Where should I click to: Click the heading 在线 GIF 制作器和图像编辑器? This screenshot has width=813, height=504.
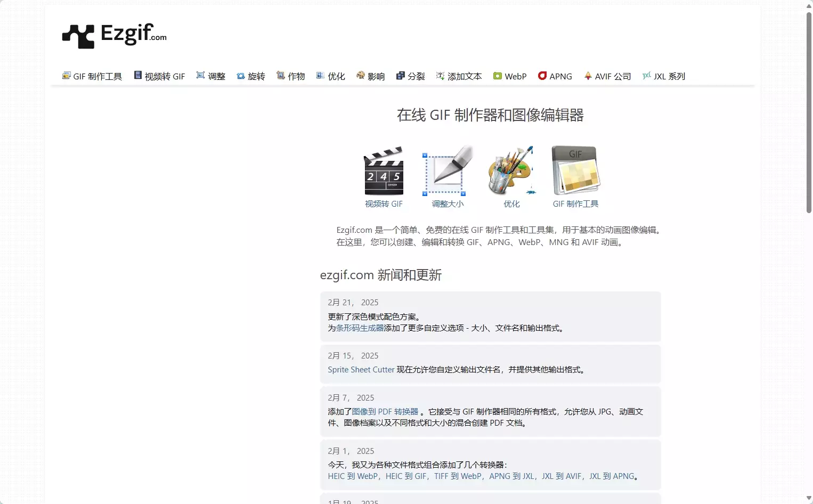coord(490,115)
